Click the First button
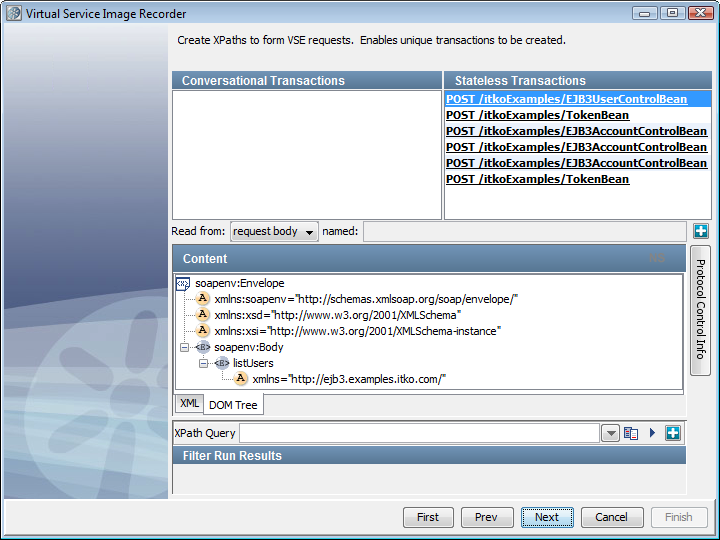The image size is (720, 540). click(428, 518)
